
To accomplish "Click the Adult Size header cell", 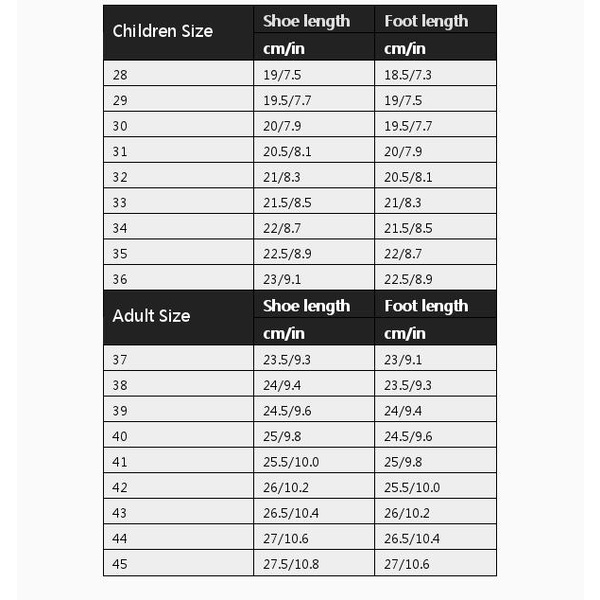I will pyautogui.click(x=178, y=317).
